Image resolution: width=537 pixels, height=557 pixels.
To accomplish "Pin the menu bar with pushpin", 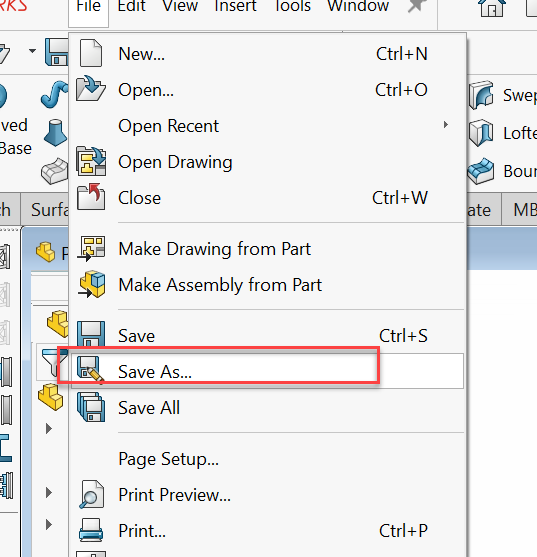I will [x=416, y=6].
